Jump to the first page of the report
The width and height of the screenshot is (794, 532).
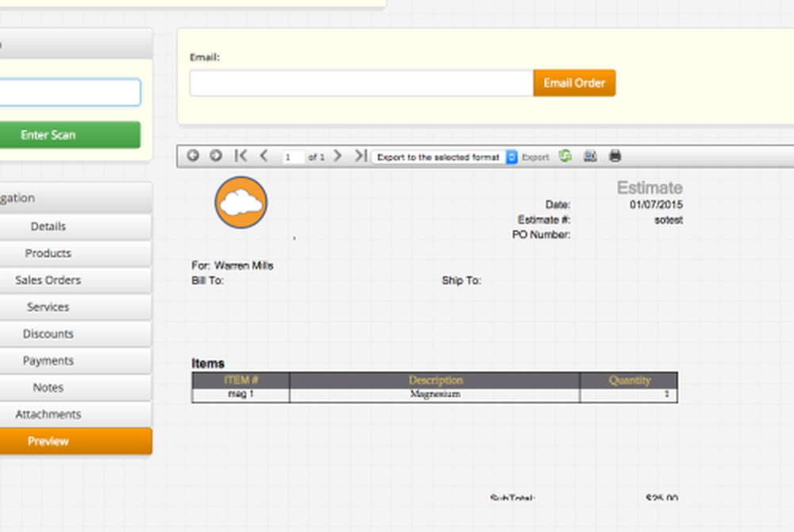tap(241, 156)
